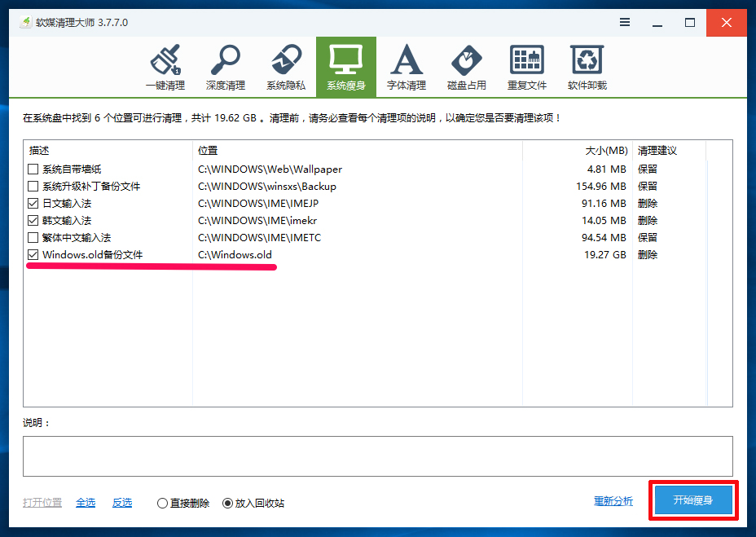Image resolution: width=756 pixels, height=537 pixels.
Task: Open the 系统隐私 panel
Action: pos(285,67)
